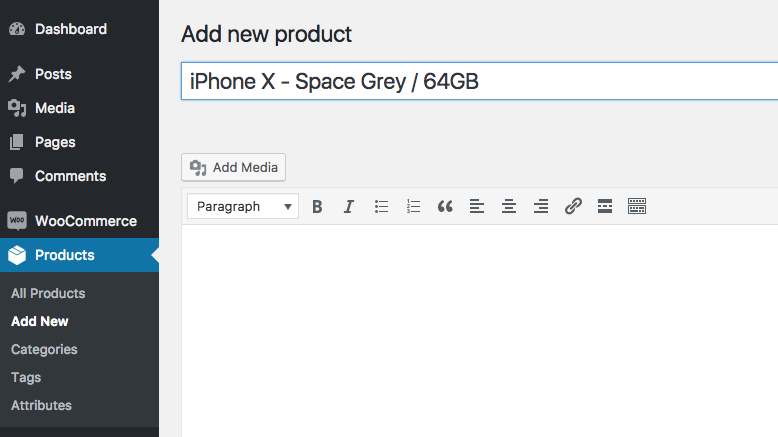Toggle the editor toolbar visibility
Screen dimensions: 778x437
(x=637, y=207)
